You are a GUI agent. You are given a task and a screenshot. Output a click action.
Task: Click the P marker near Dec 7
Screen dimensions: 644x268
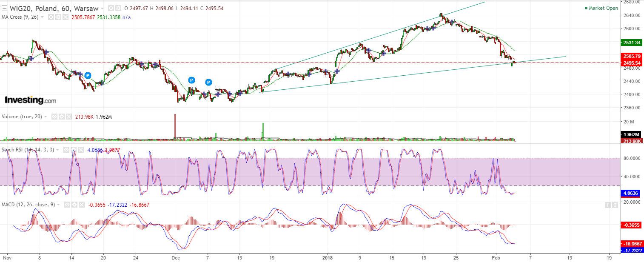click(x=208, y=82)
